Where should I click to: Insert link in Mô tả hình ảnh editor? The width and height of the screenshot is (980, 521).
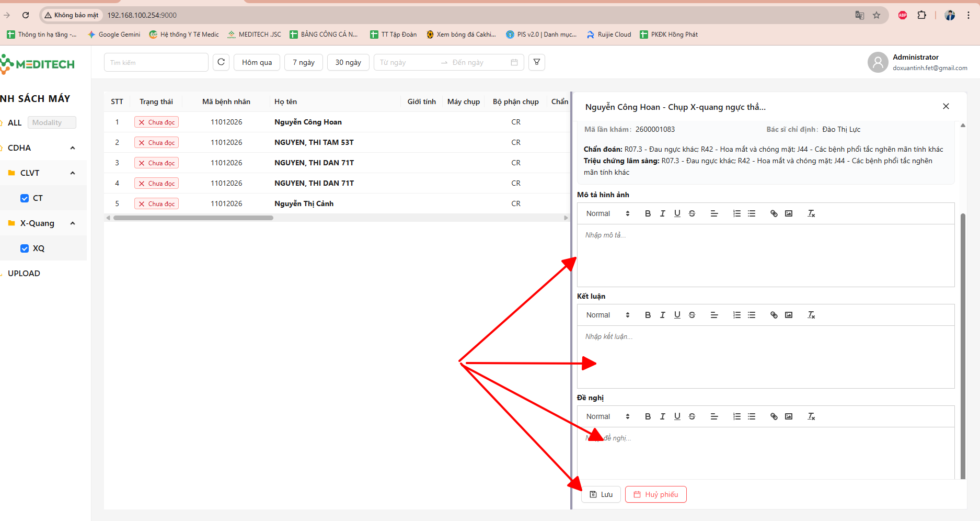tap(774, 213)
